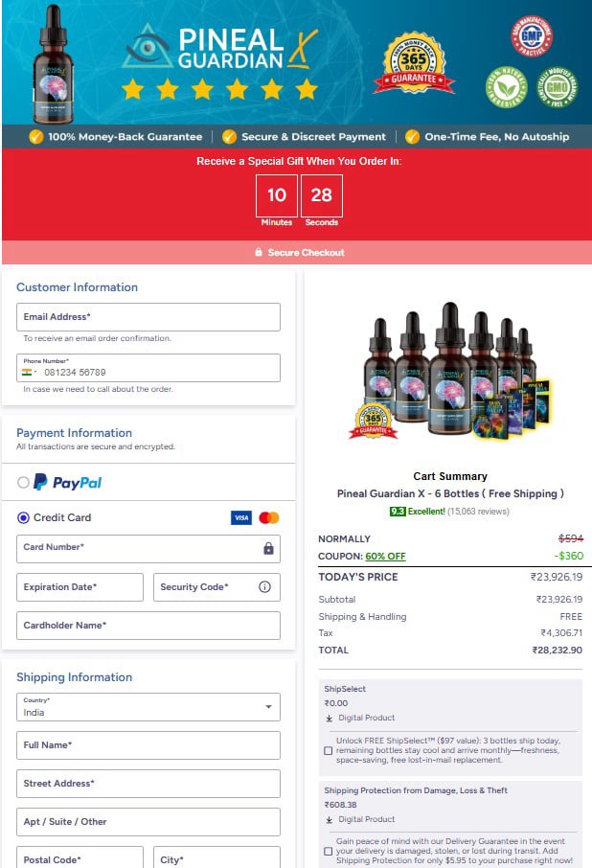
Task: Click the Seconds countdown box
Action: pyautogui.click(x=322, y=195)
